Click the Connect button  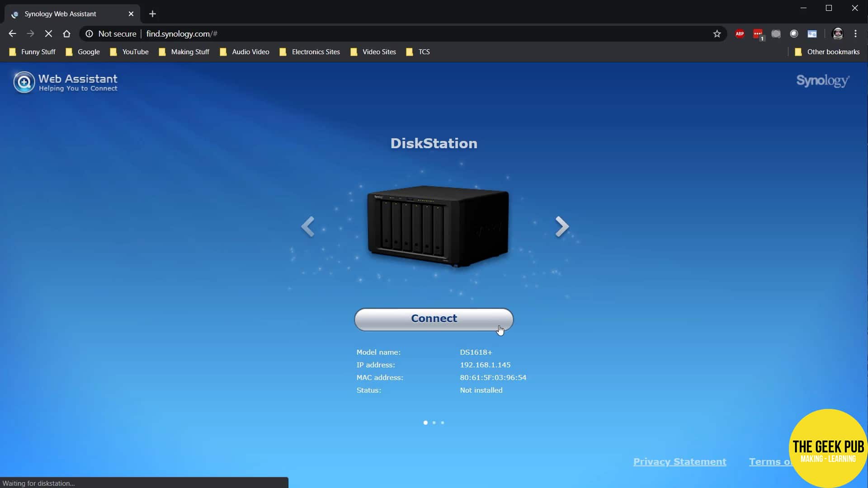click(434, 319)
